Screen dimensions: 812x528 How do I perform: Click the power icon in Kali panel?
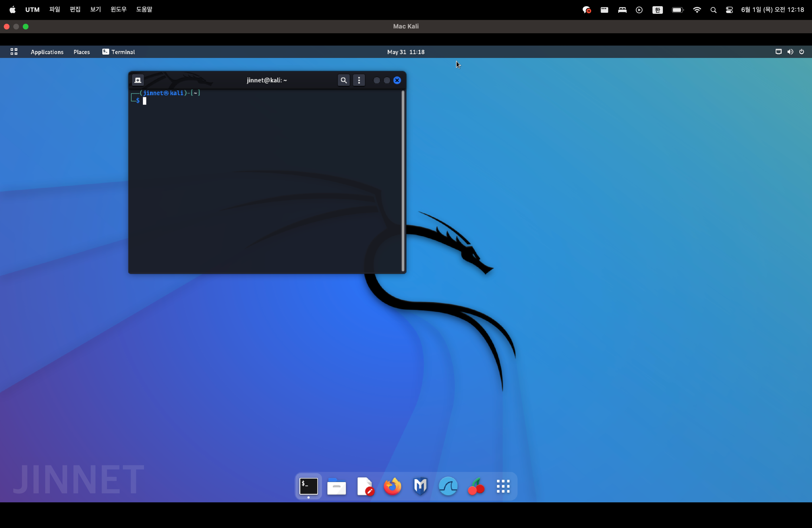[x=802, y=52]
